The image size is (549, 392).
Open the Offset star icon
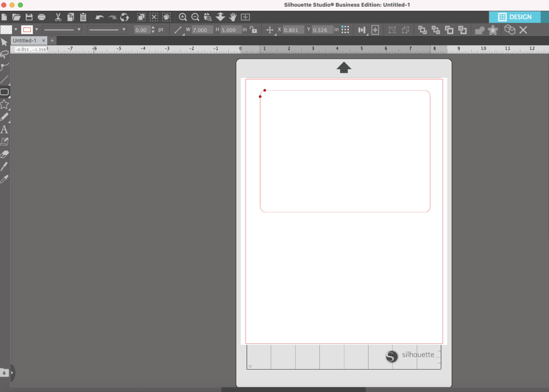[493, 30]
